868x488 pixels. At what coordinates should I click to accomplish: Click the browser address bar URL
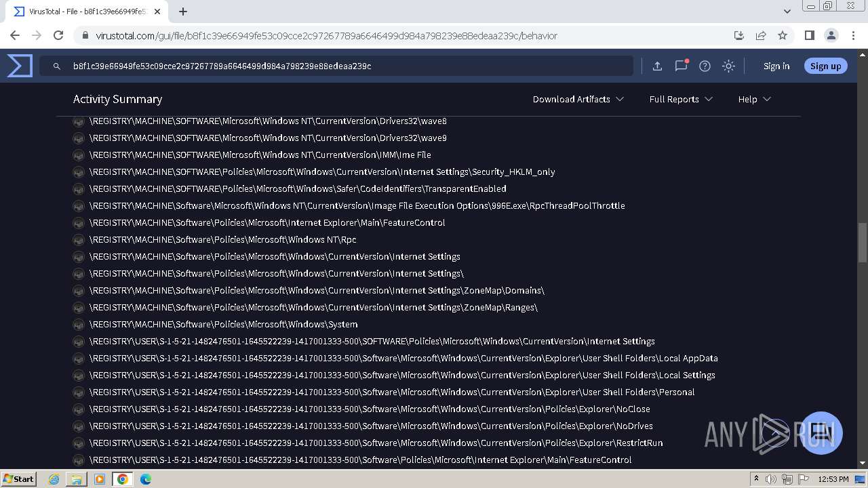click(x=326, y=35)
